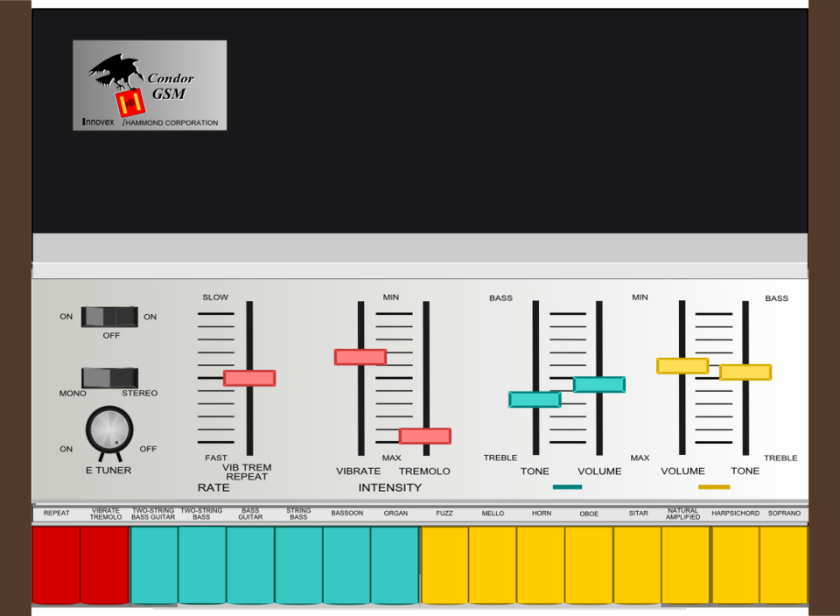Click the red Rate slider handle
The image size is (840, 616).
[249, 378]
